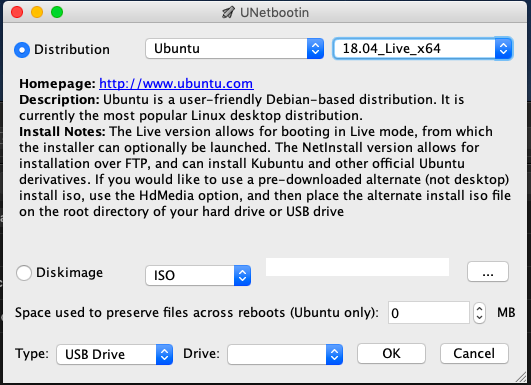The height and width of the screenshot is (385, 531).
Task: Maximize the window using the green button
Action: (57, 12)
